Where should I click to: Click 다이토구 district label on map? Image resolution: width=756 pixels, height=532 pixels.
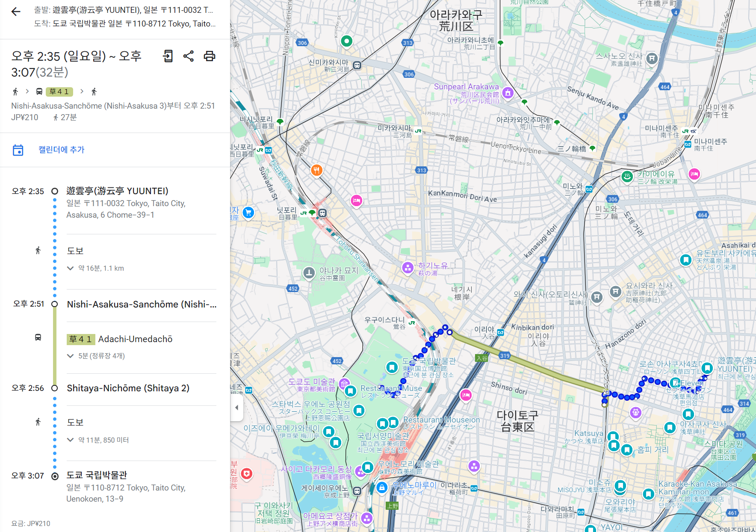(x=517, y=421)
